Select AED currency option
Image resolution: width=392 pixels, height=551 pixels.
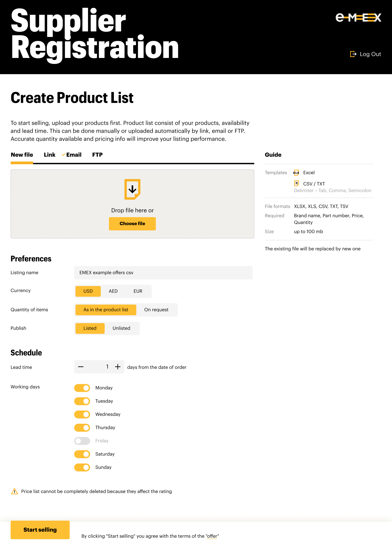113,291
